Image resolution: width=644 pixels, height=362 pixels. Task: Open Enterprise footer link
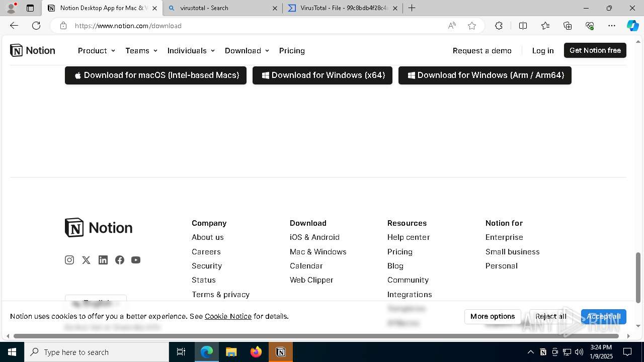[504, 237]
